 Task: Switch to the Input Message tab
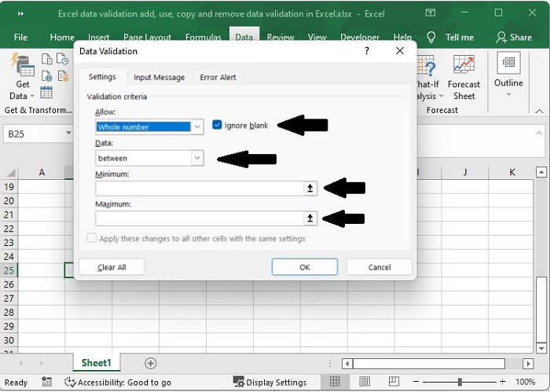click(x=159, y=77)
